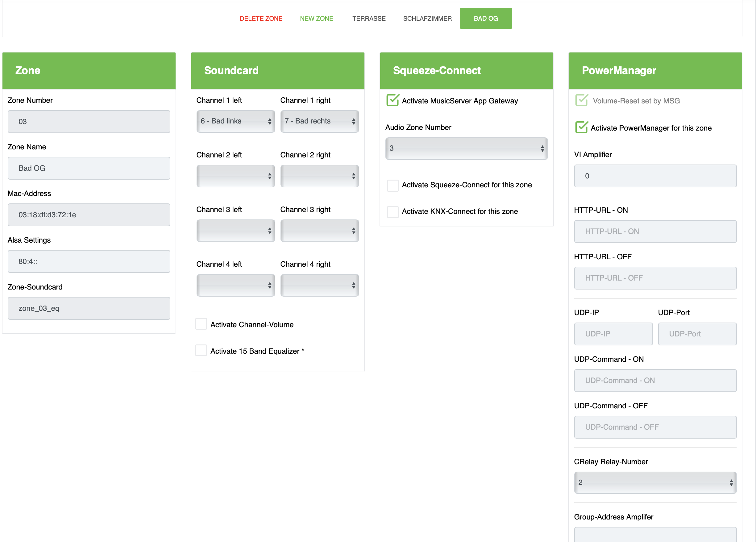Screen dimensions: 756x542
Task: Enable Activate 15 Band Equalizer
Action: click(201, 351)
